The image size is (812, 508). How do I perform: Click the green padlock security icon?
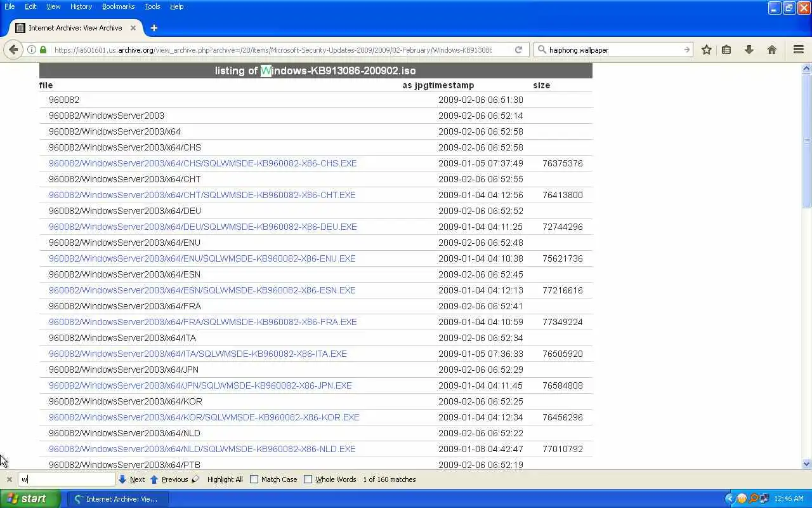coord(43,50)
